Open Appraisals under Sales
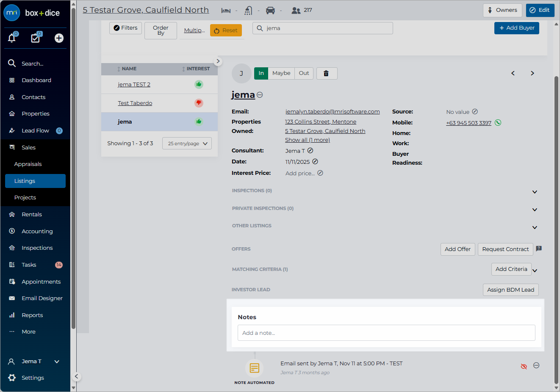 pos(28,164)
